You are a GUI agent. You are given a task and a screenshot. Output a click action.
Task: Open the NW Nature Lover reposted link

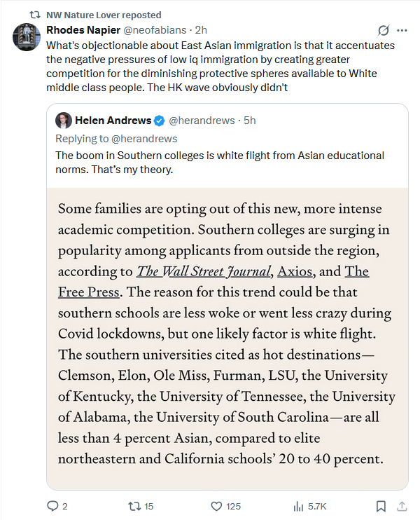(104, 15)
